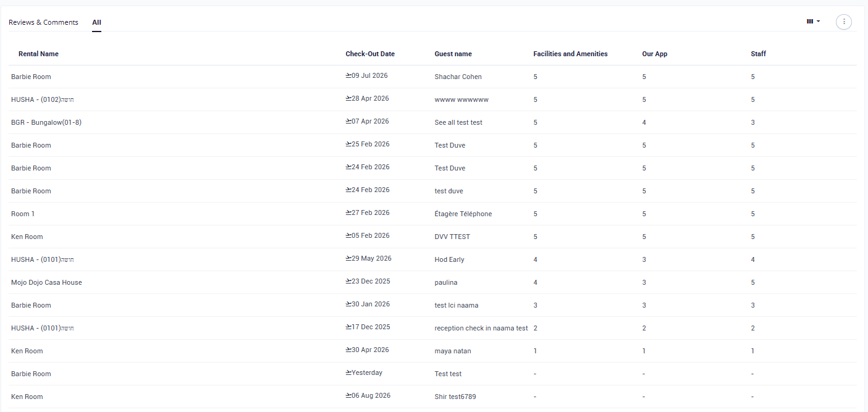Open Mojo Dojo Casa House row
Viewport: 868px width, 412px height.
pos(432,282)
